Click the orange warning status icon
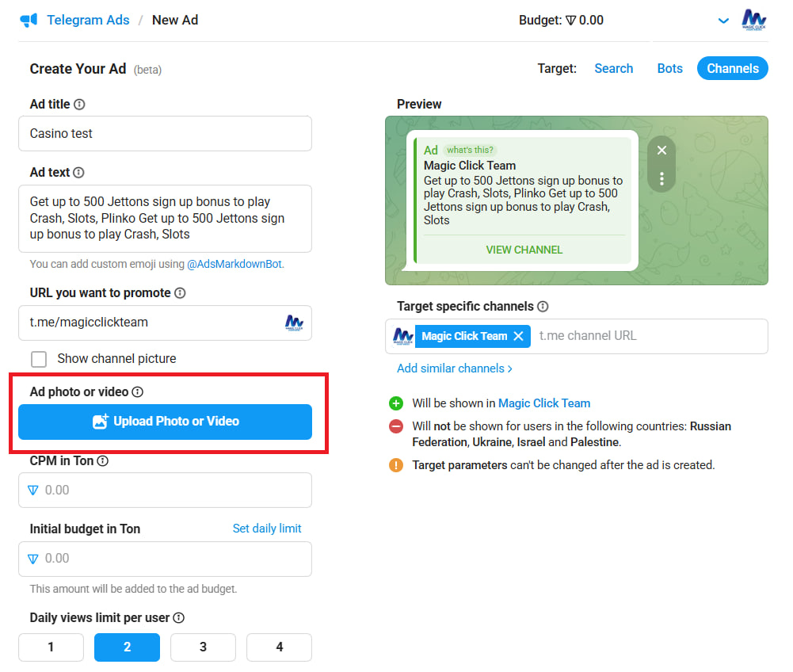The image size is (793, 672). pos(396,465)
